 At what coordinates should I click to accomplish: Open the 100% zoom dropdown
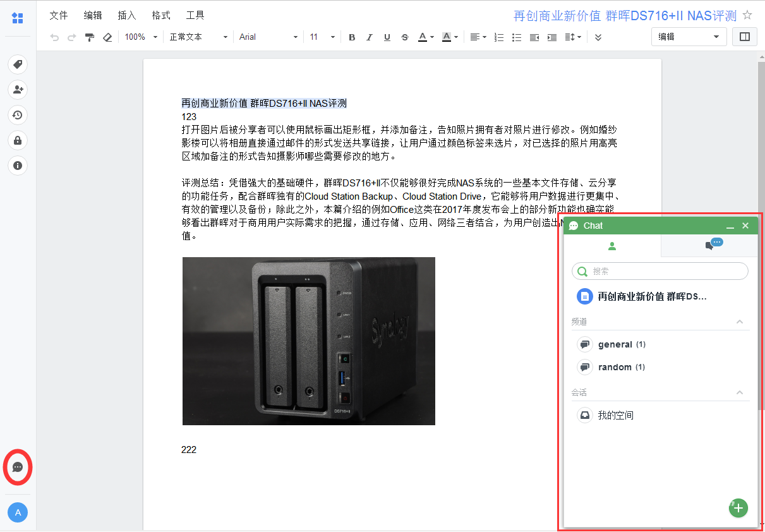coord(141,37)
